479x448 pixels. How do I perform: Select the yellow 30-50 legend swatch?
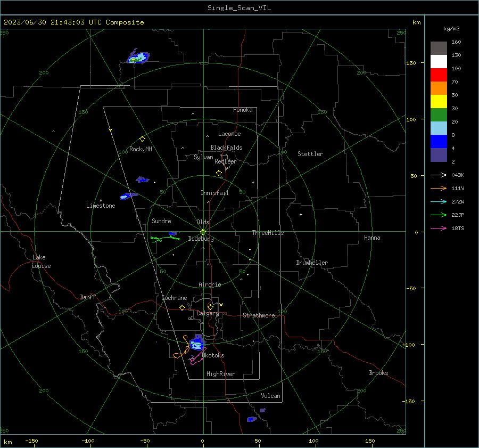(439, 102)
